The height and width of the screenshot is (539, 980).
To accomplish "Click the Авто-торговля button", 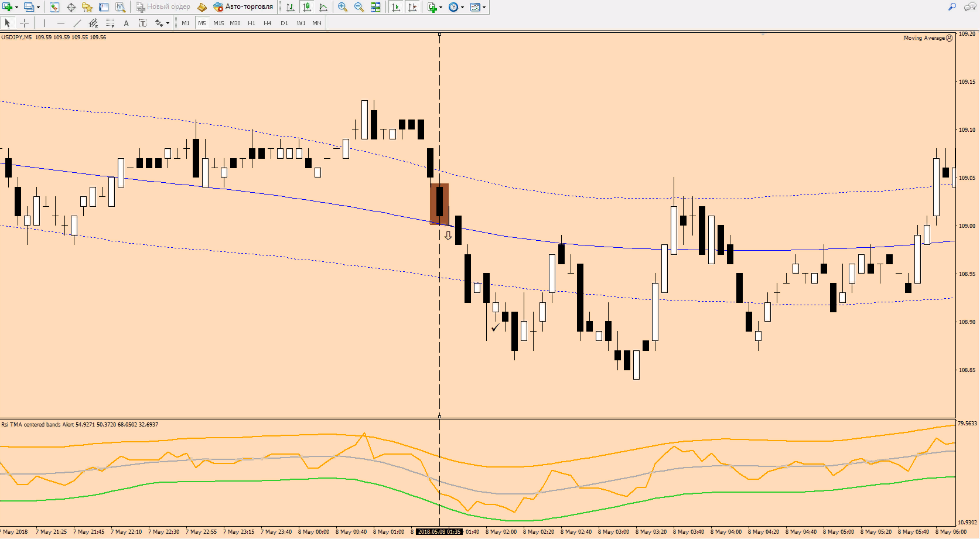I will [243, 7].
